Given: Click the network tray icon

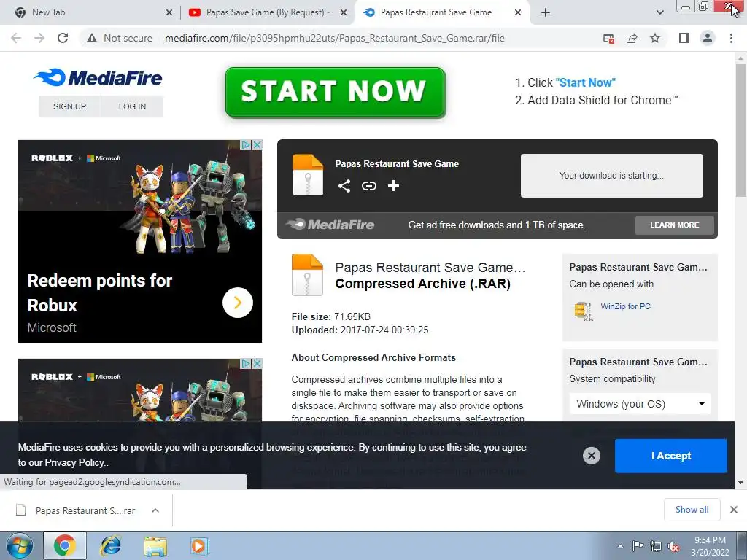Looking at the screenshot, I should coord(656,547).
